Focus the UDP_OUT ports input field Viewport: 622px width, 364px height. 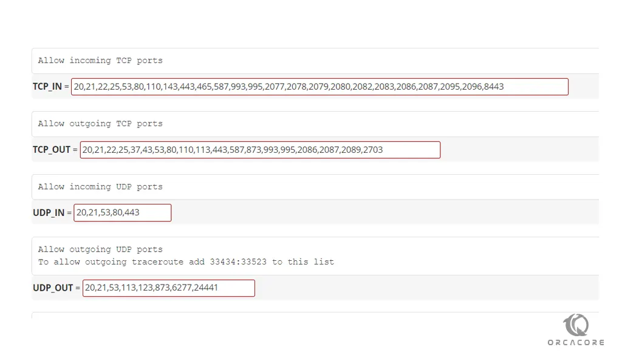click(169, 288)
